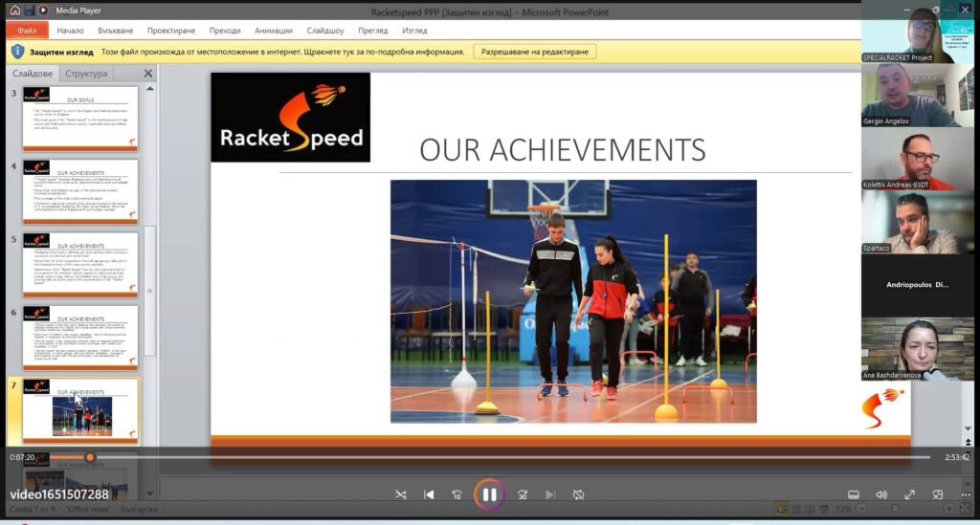Screen dimensions: 980x525
Task: Open the Вмъкване ribbon tab
Action: pyautogui.click(x=116, y=30)
